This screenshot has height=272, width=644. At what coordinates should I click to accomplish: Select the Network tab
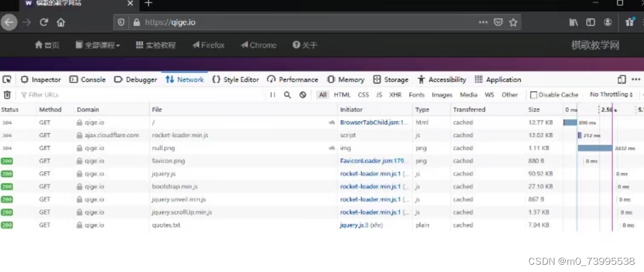point(185,80)
